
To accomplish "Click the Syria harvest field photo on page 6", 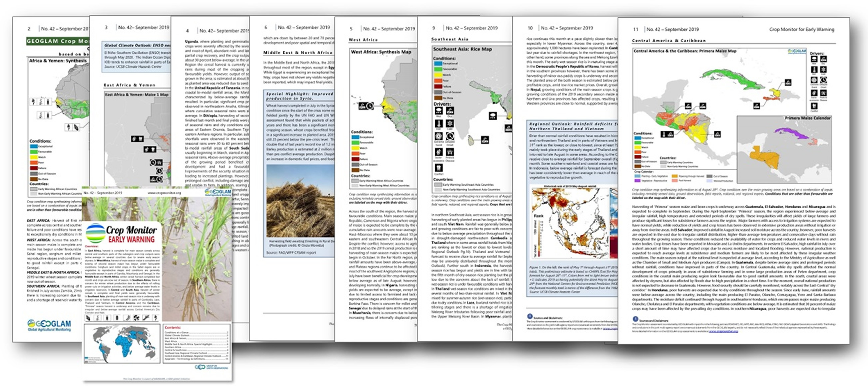I will click(x=300, y=201).
